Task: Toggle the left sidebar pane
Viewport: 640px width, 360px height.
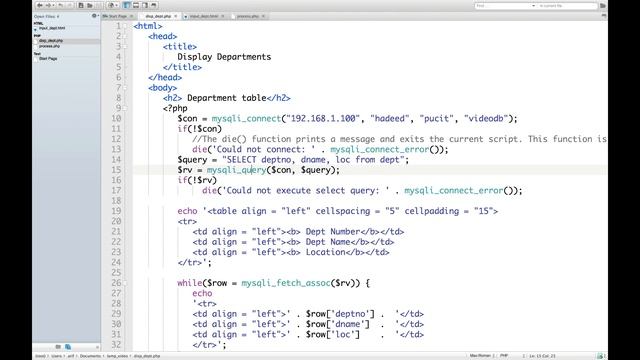Action: (x=127, y=5)
